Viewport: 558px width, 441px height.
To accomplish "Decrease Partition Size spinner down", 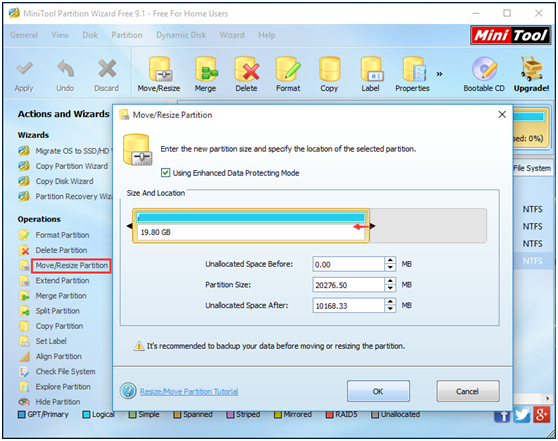I will 390,288.
